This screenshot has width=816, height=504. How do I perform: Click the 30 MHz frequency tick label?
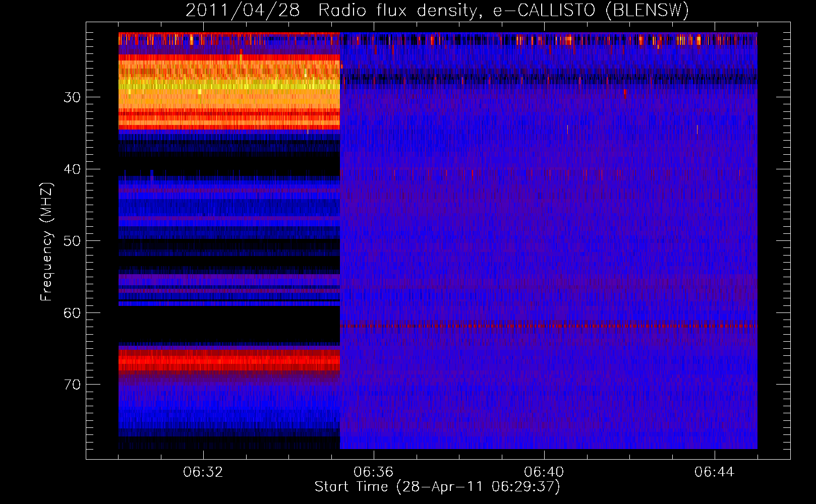click(x=72, y=97)
